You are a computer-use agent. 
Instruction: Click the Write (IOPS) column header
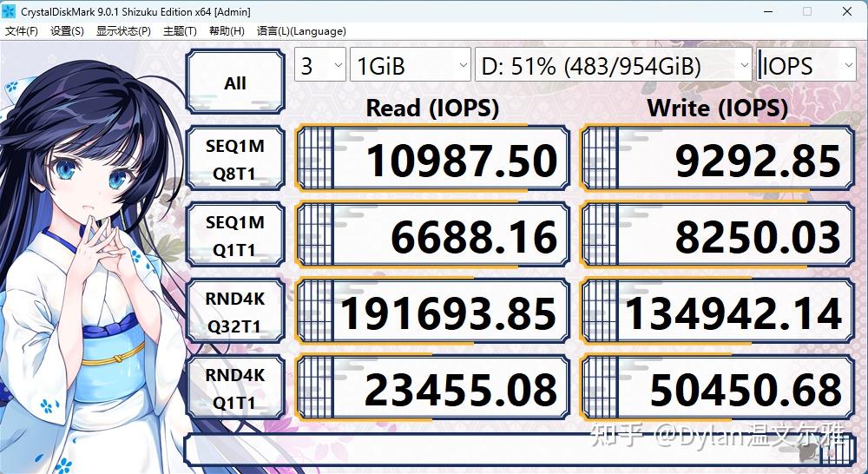tap(717, 108)
